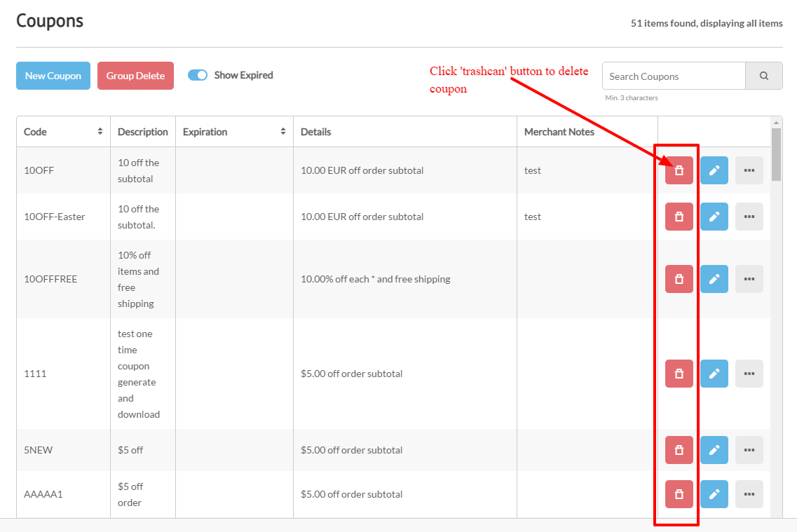The image size is (797, 532).
Task: Open more options for 5NEW coupon
Action: 749,450
